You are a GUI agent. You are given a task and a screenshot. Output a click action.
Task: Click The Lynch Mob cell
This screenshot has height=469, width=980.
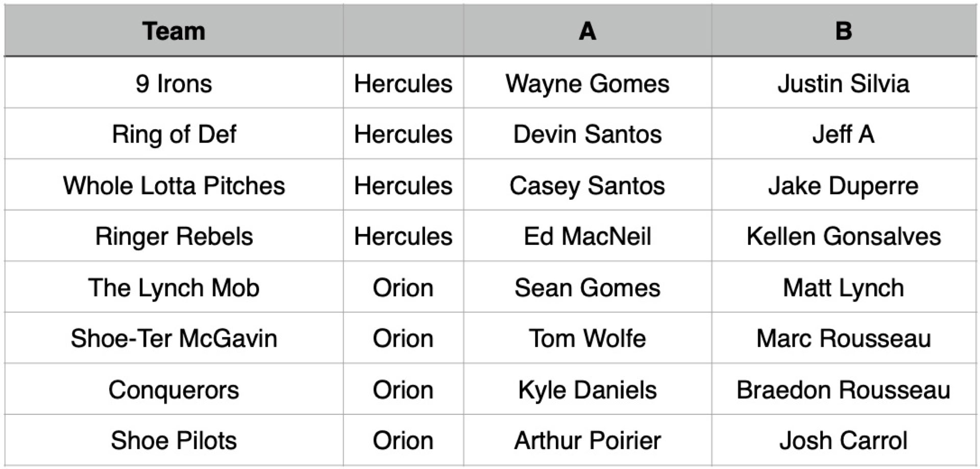pos(174,288)
